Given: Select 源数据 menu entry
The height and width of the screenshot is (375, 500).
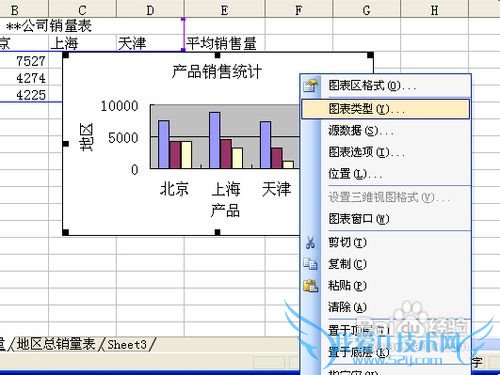Looking at the screenshot, I should (386, 130).
